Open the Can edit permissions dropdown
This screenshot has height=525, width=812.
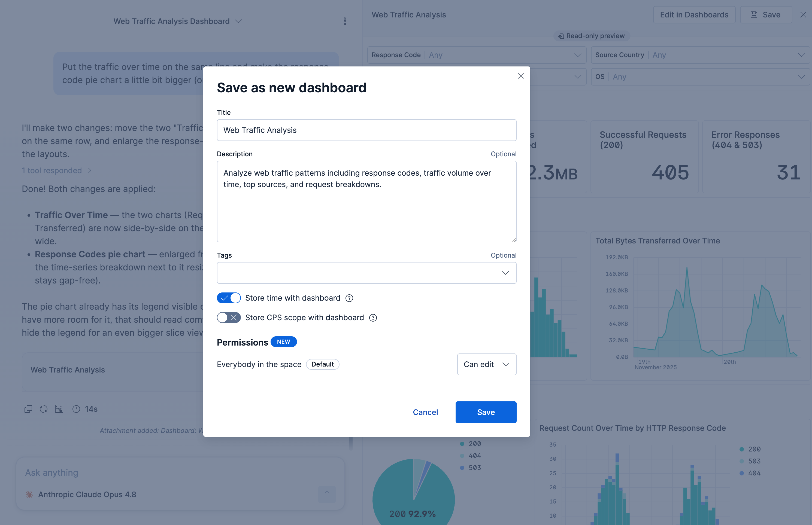487,364
